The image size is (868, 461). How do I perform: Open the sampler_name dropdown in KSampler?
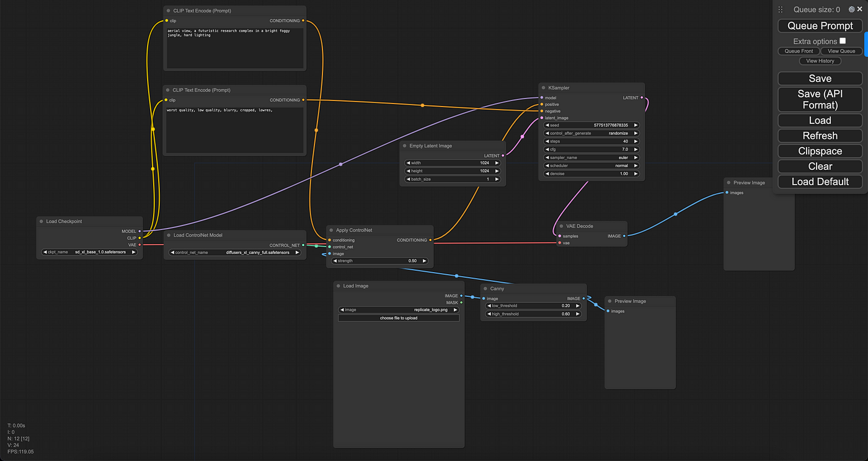click(x=591, y=157)
